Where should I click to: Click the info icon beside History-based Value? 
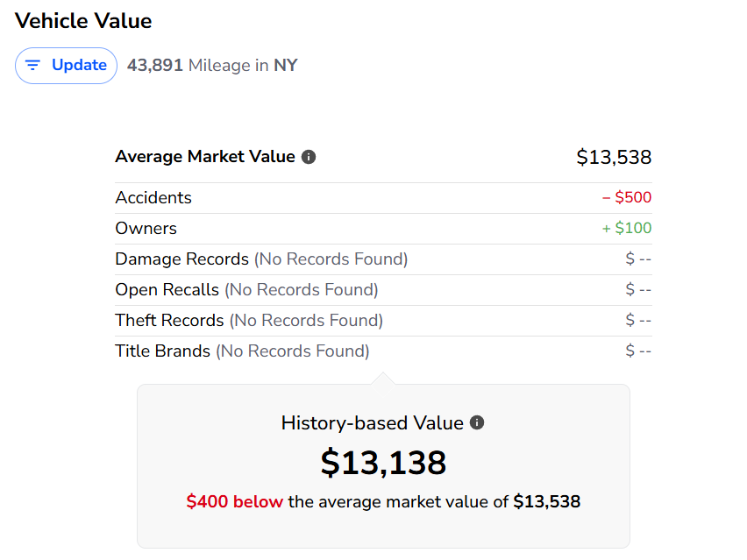477,422
